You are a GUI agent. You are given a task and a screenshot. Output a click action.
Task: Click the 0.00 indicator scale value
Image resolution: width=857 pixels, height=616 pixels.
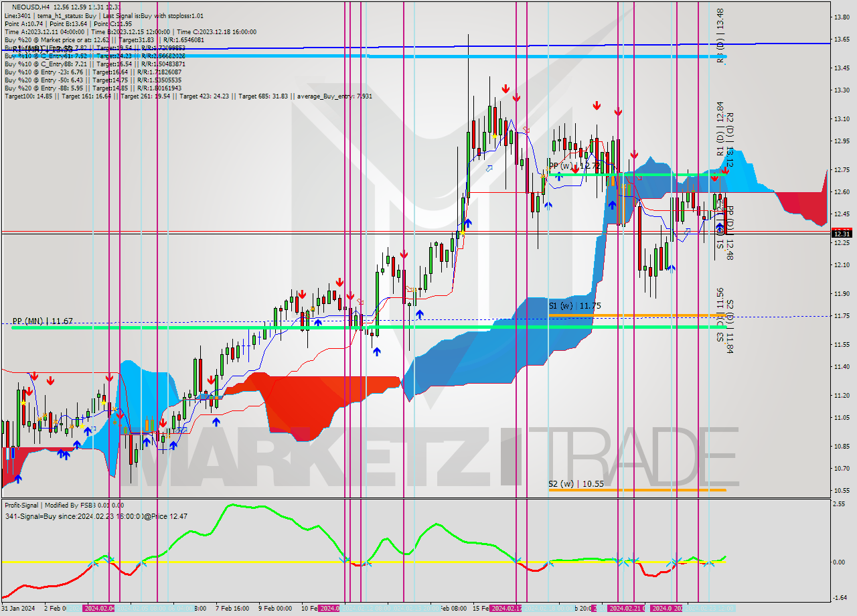tap(840, 562)
